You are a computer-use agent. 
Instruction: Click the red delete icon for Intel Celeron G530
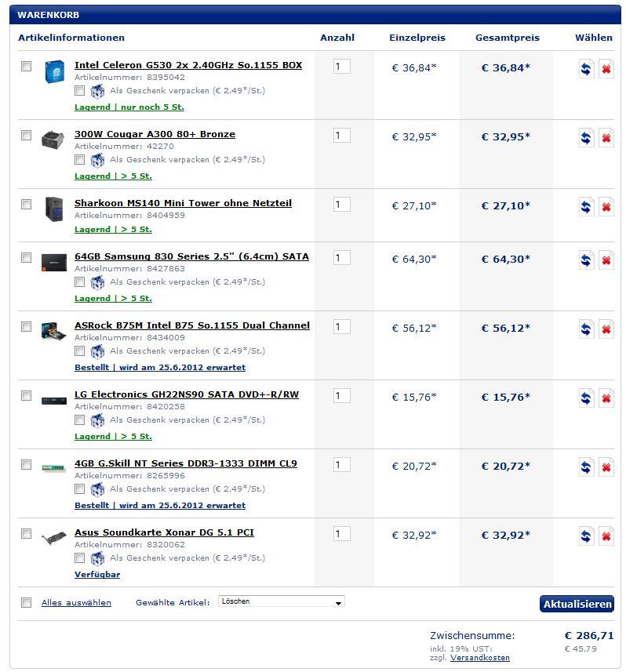[x=606, y=69]
